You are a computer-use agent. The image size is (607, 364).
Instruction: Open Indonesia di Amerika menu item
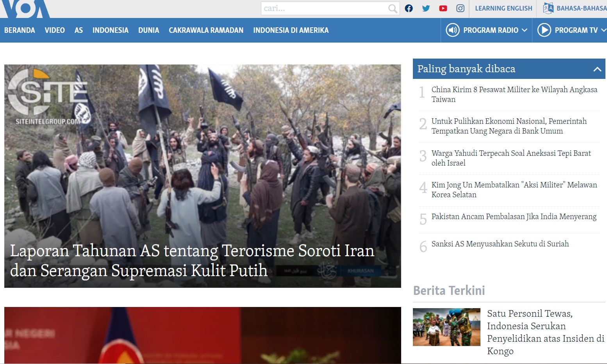point(291,30)
